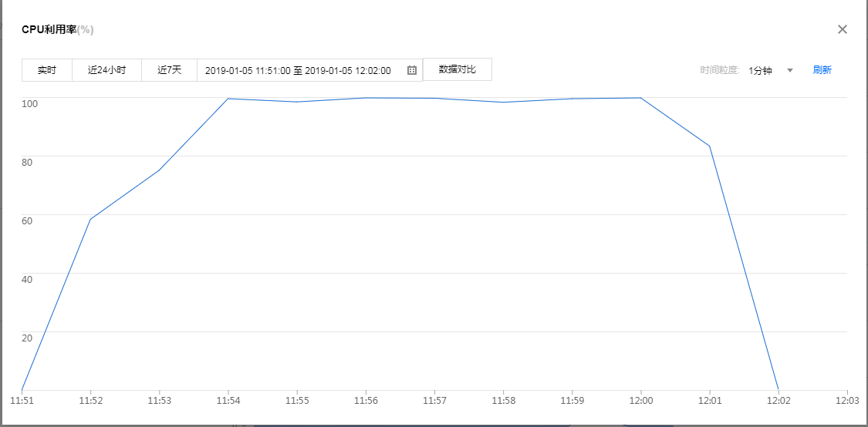
Task: Select the data point at 11:55
Action: tap(297, 102)
